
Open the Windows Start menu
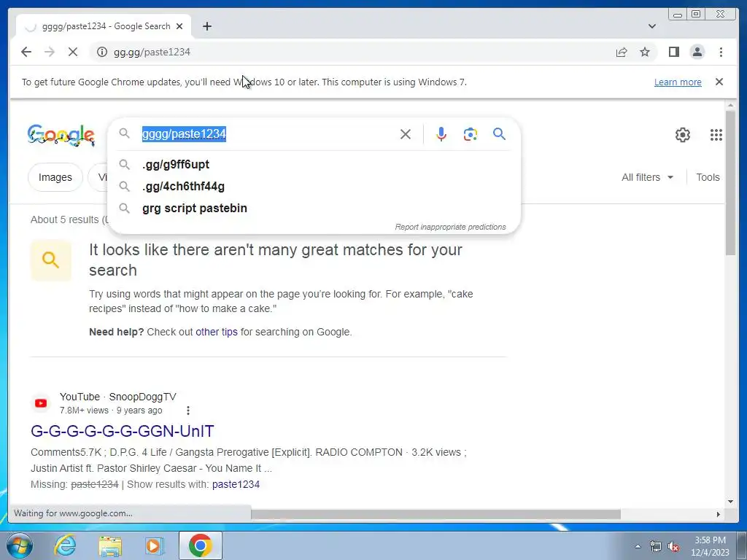click(x=19, y=545)
